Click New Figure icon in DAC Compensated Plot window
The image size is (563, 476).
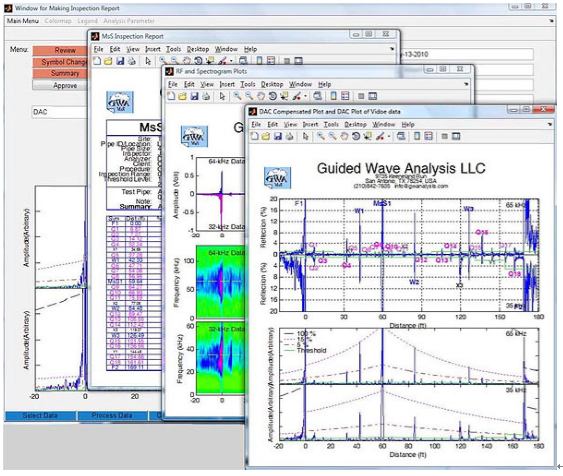(x=254, y=136)
